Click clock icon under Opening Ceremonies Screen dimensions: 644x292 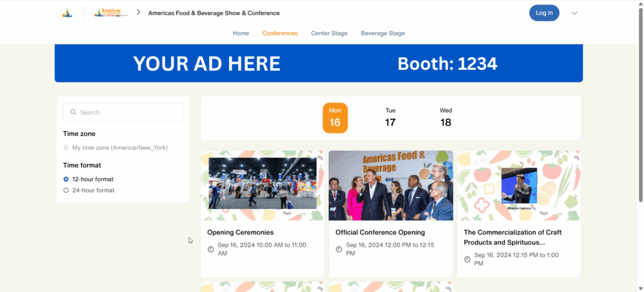click(211, 249)
